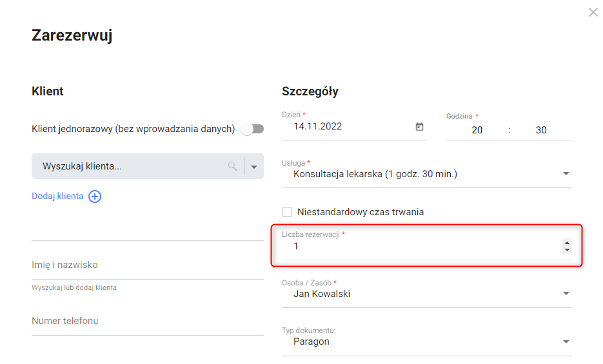The width and height of the screenshot is (603, 364).
Task: Click the plus circle icon beside Dodaj klienta
Action: 95,196
